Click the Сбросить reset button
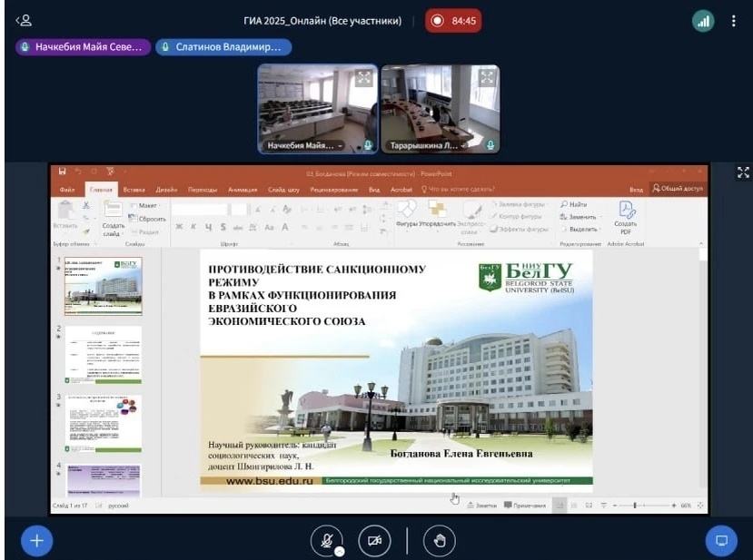Viewport: 753px width, 560px height. tap(147, 219)
